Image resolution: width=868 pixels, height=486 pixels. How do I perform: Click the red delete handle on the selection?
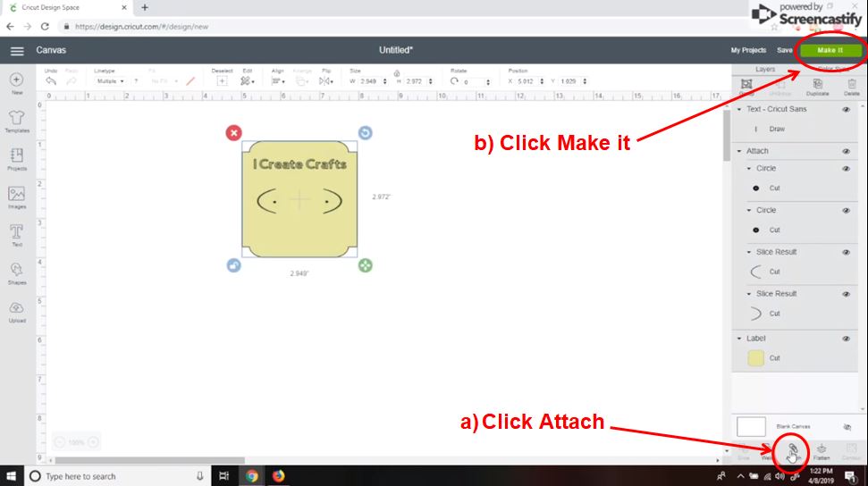point(233,133)
